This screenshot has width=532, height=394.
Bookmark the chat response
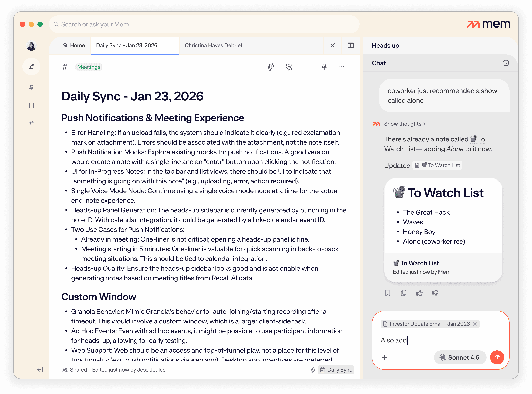pos(388,293)
